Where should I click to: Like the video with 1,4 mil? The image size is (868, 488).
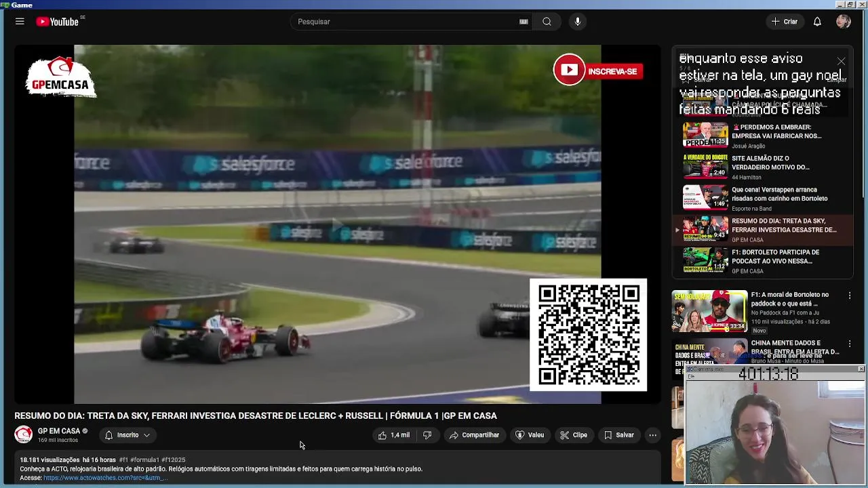pyautogui.click(x=394, y=435)
